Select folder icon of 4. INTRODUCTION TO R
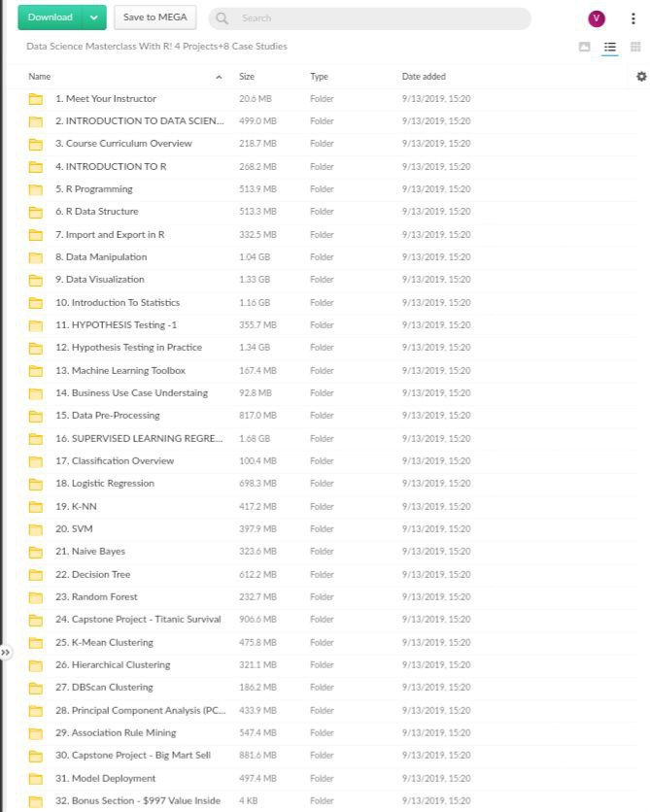Viewport: 650px width, 812px height. (36, 167)
